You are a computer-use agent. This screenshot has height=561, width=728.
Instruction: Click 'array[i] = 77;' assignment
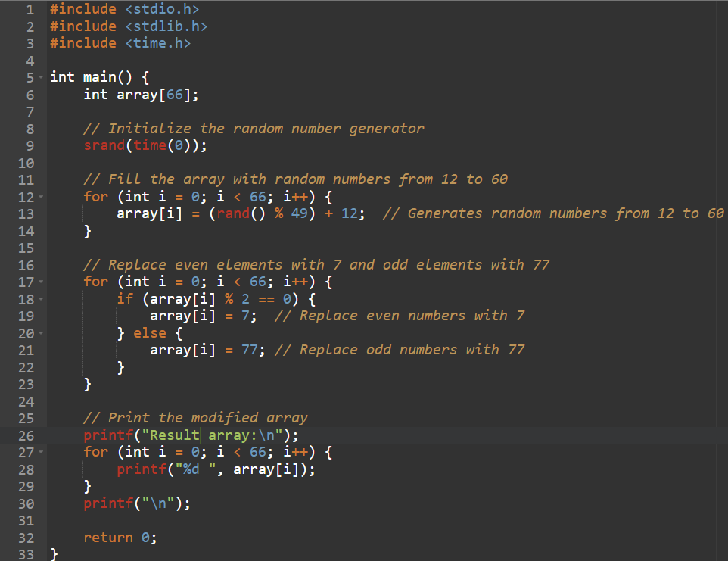(207, 350)
